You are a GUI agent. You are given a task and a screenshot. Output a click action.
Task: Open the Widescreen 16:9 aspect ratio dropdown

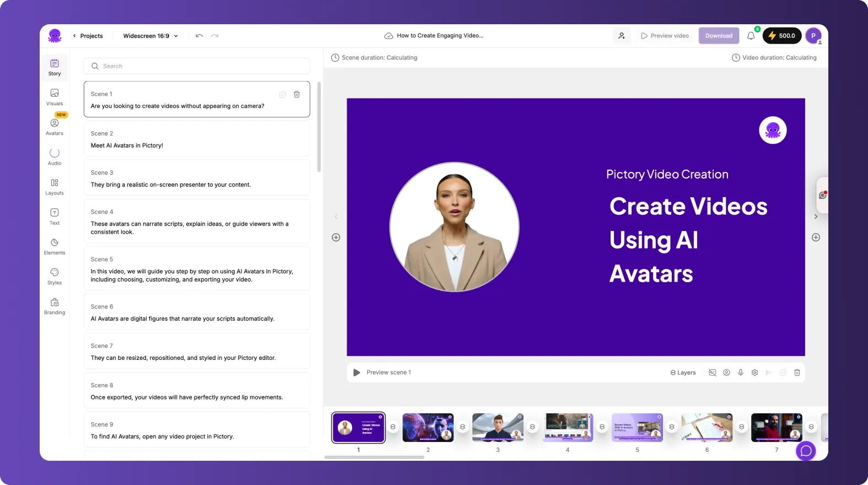[150, 36]
